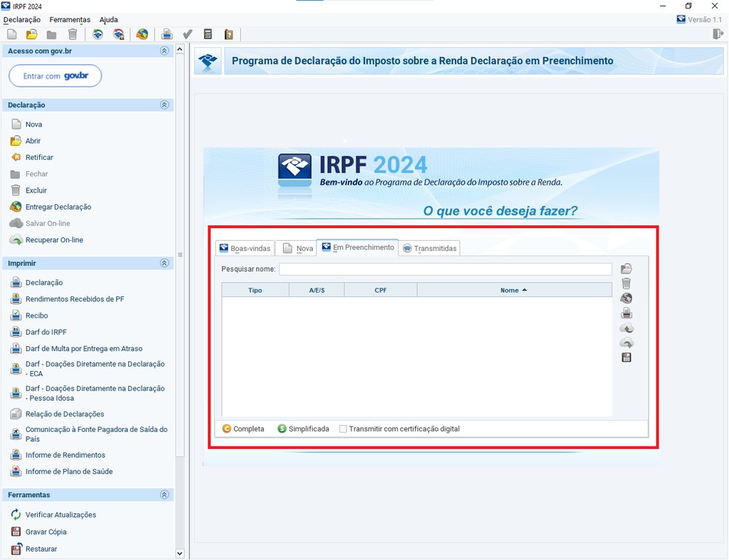
Task: Open the calculator from the toolbar
Action: tap(208, 34)
